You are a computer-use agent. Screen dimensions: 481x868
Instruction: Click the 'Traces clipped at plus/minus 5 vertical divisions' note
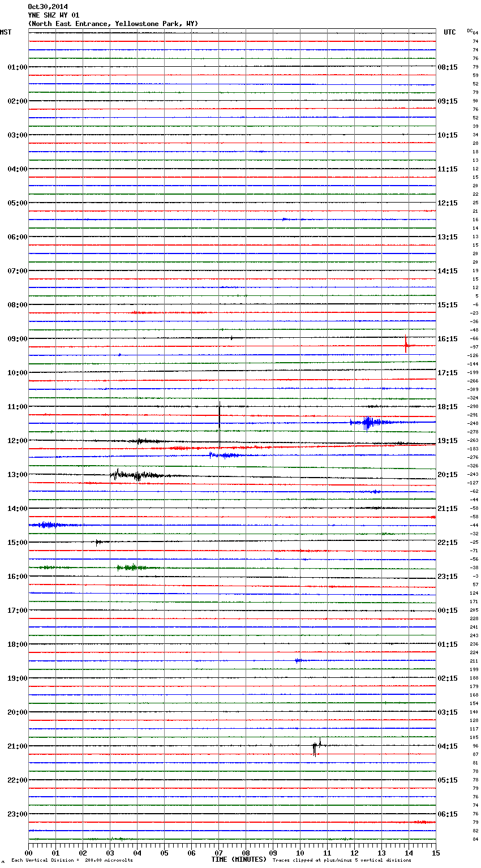pyautogui.click(x=342, y=860)
